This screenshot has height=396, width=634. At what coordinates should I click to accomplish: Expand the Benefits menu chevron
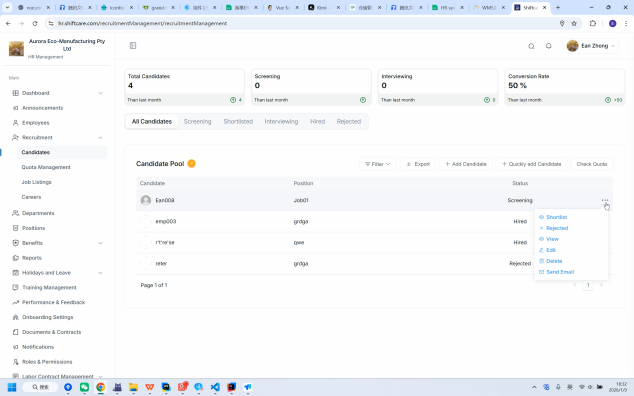pos(100,243)
